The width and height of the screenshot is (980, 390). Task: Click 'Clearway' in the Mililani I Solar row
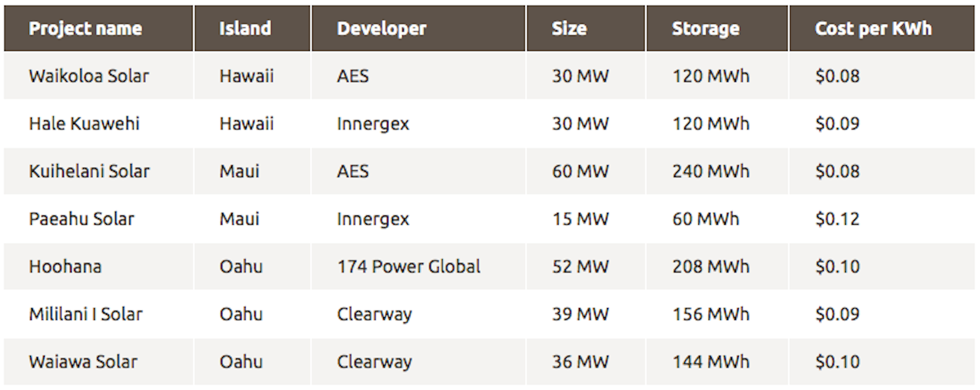click(x=374, y=314)
